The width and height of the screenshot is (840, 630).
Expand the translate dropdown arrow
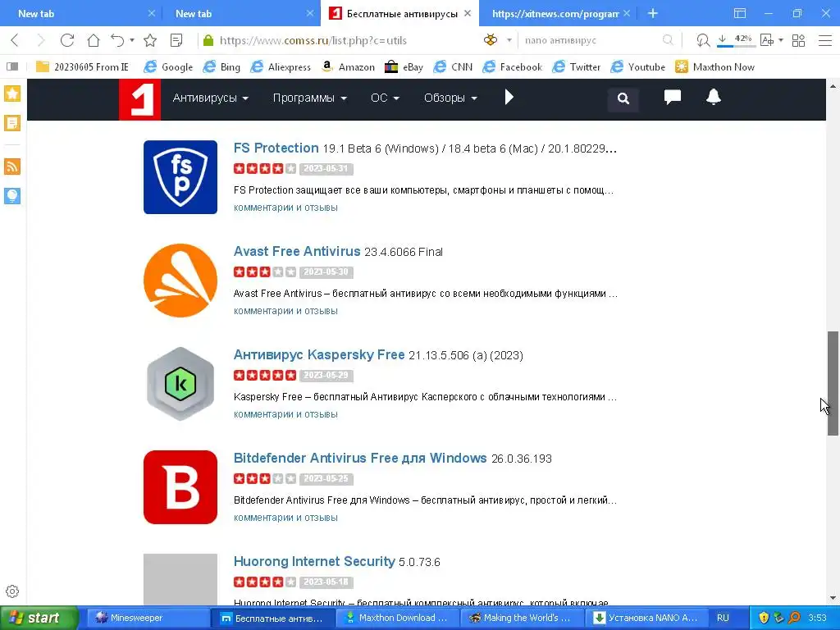(x=781, y=40)
